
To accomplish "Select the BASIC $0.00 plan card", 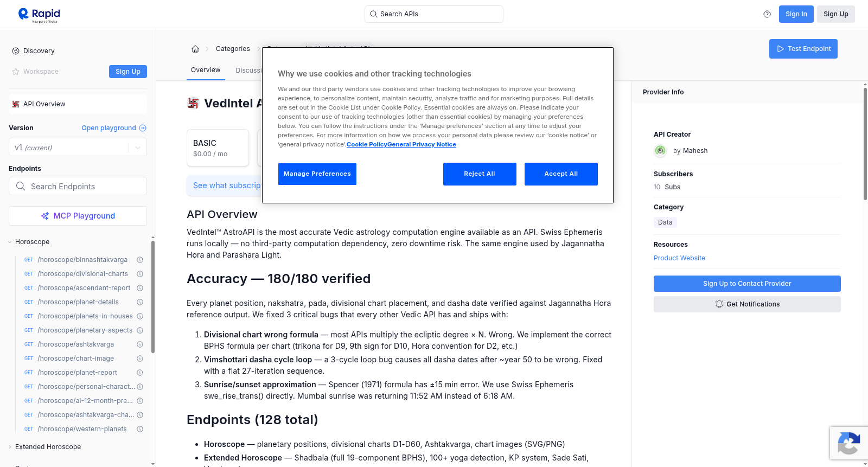I will click(218, 148).
